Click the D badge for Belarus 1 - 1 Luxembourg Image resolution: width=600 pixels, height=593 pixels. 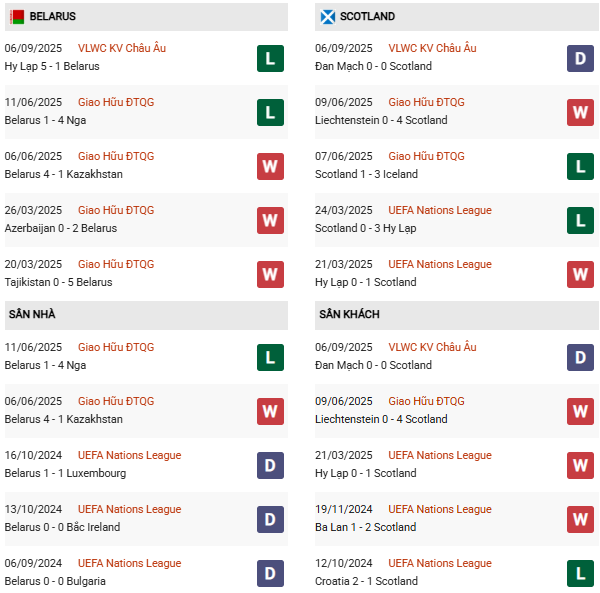tap(270, 465)
